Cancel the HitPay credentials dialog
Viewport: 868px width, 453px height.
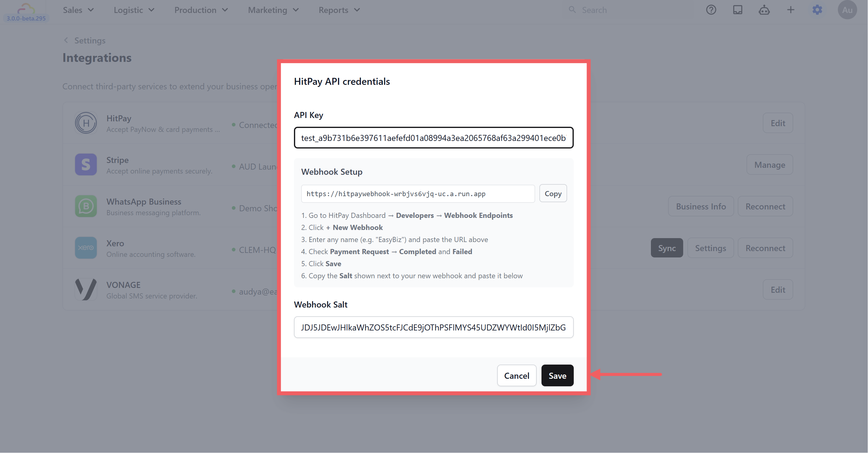tap(516, 376)
